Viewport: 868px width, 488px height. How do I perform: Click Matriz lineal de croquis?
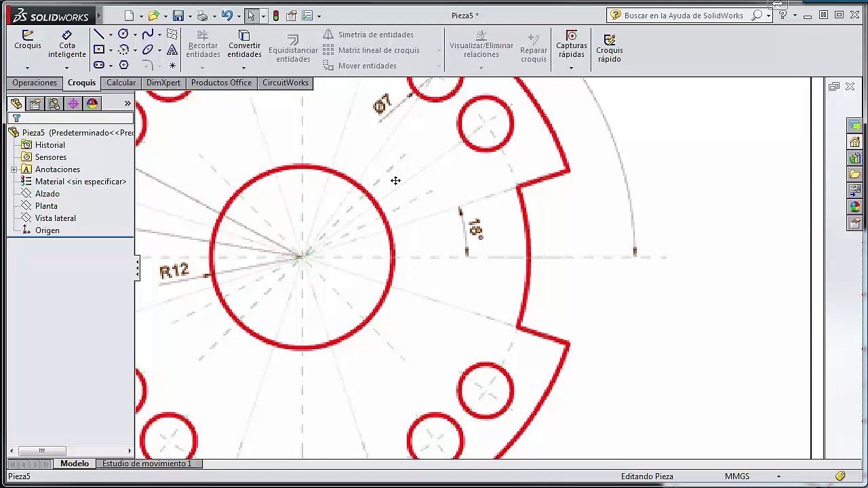click(372, 50)
